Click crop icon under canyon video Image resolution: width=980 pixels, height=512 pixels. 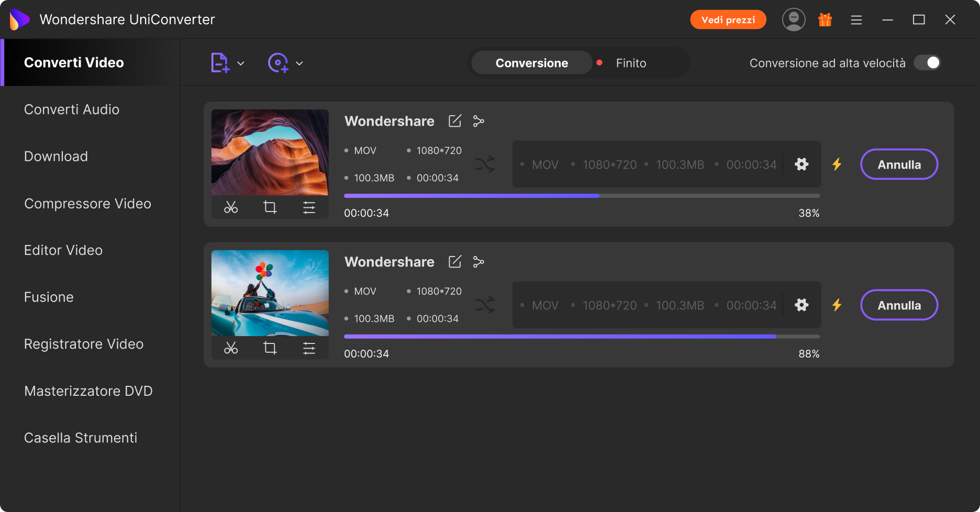270,207
